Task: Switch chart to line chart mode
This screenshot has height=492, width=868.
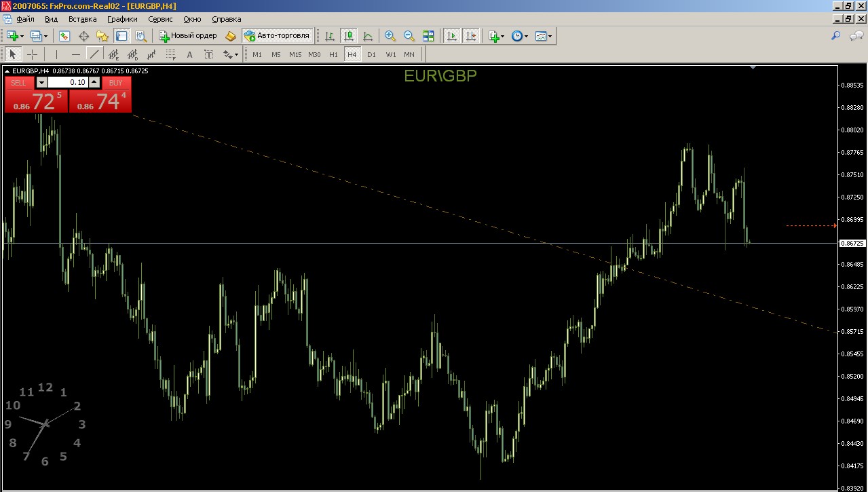Action: (x=368, y=36)
